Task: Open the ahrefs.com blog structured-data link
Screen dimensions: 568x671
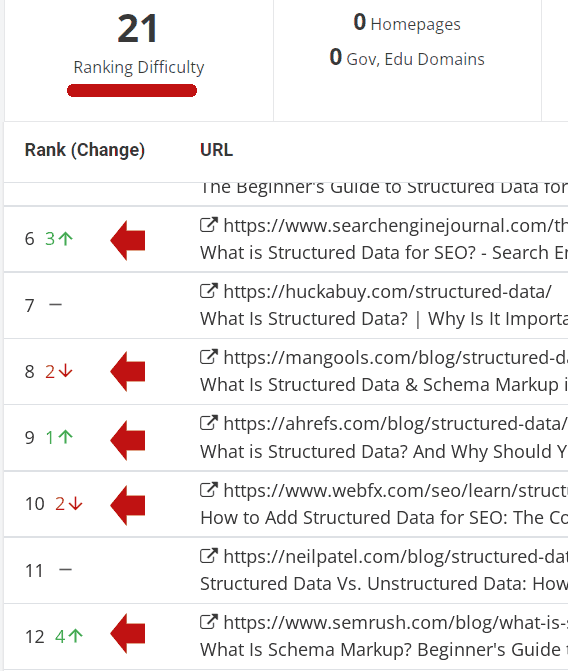Action: click(396, 424)
